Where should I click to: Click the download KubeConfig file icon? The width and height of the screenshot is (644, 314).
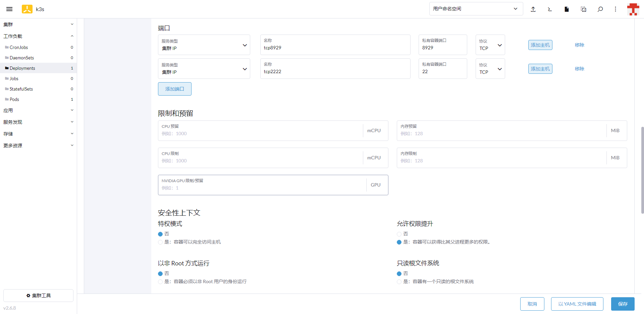pyautogui.click(x=567, y=9)
